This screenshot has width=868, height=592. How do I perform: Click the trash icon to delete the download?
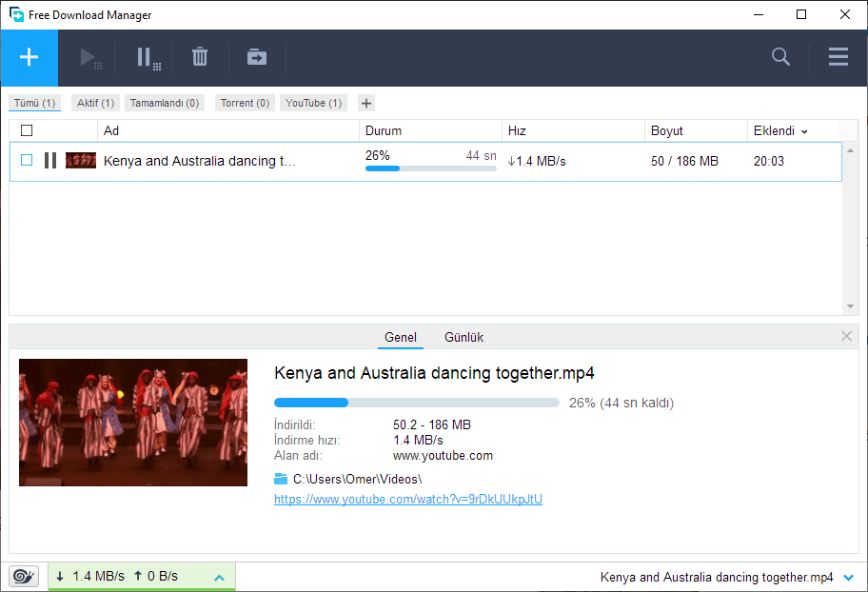click(x=200, y=57)
